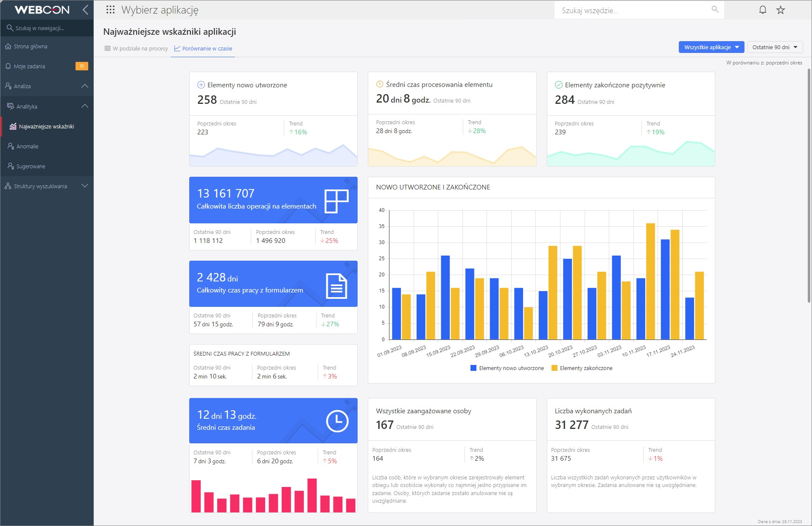812x526 pixels.
Task: Open Moje zadania in sidebar
Action: (47, 66)
